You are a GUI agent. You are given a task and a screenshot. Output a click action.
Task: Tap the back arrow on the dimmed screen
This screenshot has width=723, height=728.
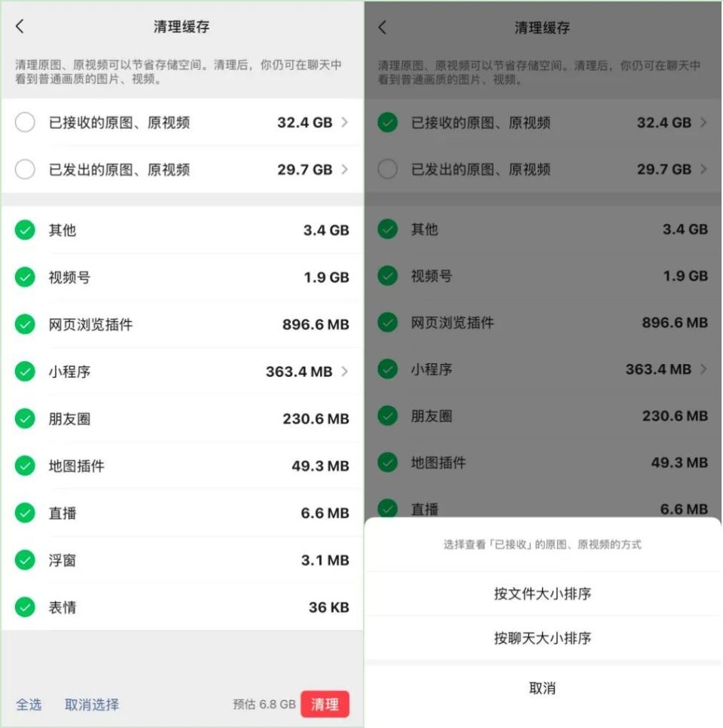tap(382, 27)
